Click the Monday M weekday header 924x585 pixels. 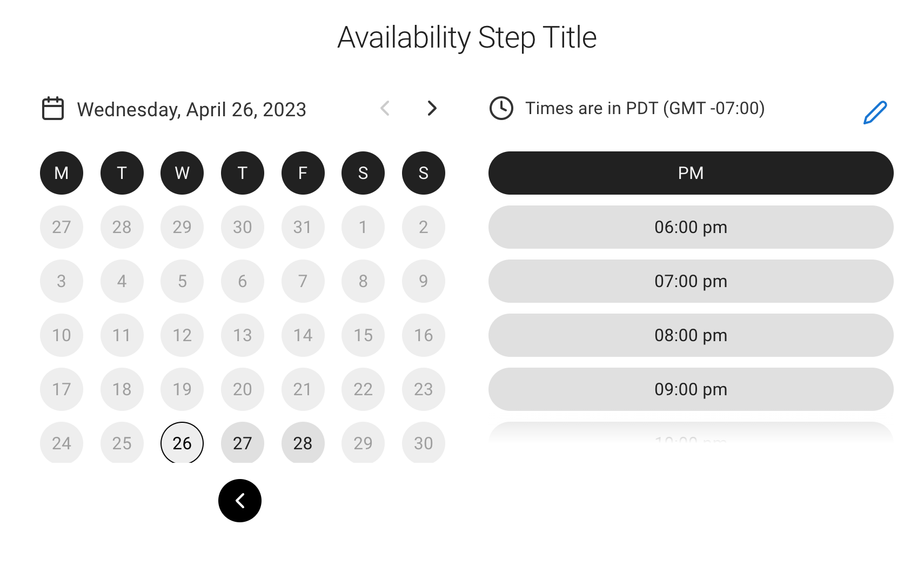tap(62, 173)
